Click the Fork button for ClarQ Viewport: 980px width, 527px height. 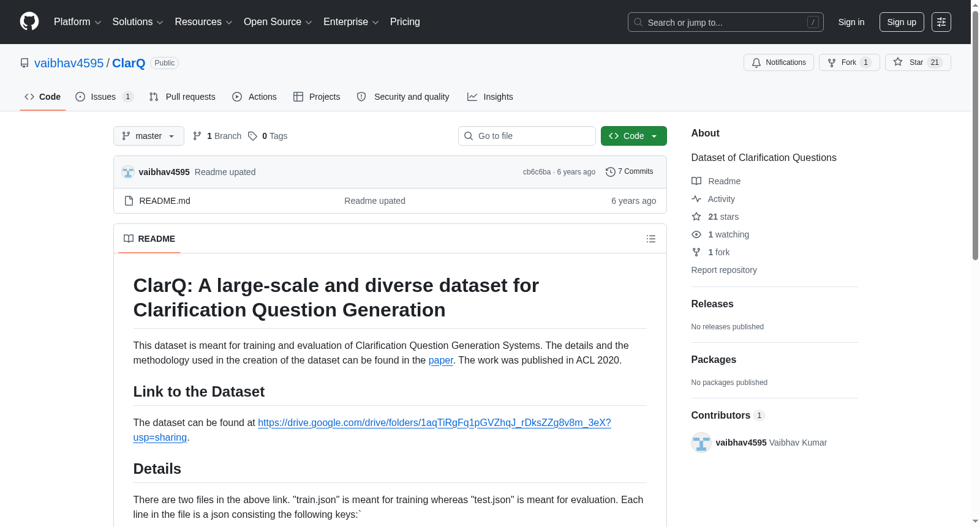pyautogui.click(x=849, y=62)
